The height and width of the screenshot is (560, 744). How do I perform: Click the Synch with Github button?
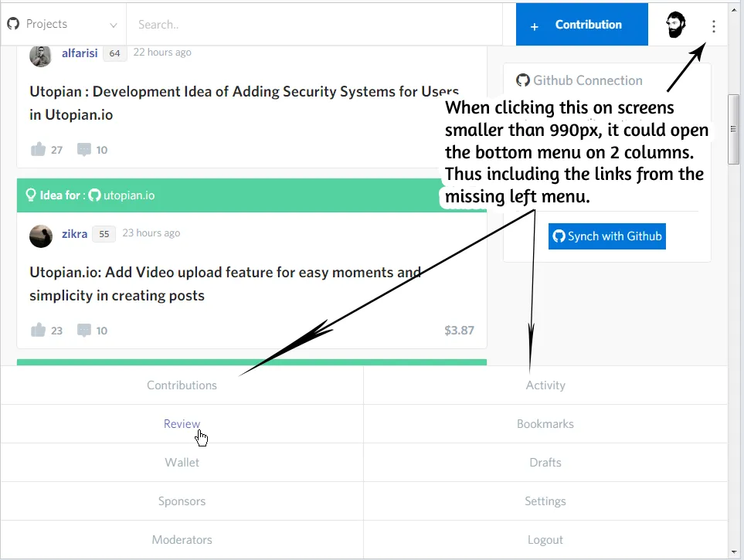pyautogui.click(x=607, y=236)
